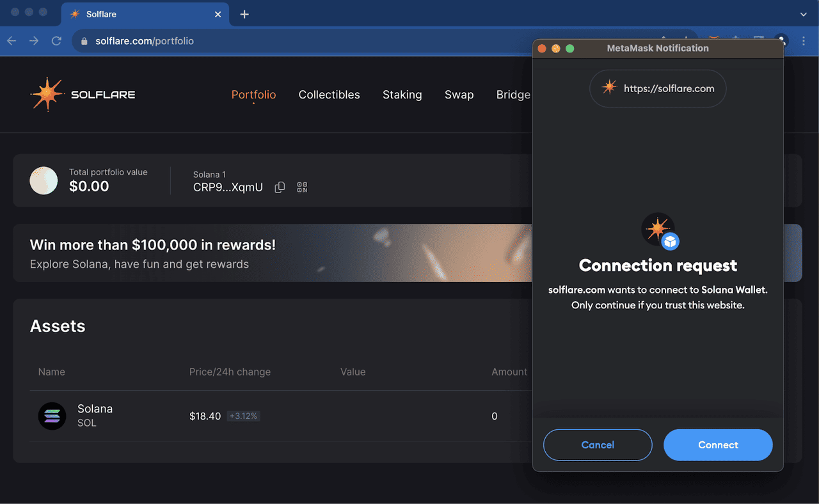Viewport: 819px width, 504px height.
Task: Cancel the connection request
Action: click(598, 445)
